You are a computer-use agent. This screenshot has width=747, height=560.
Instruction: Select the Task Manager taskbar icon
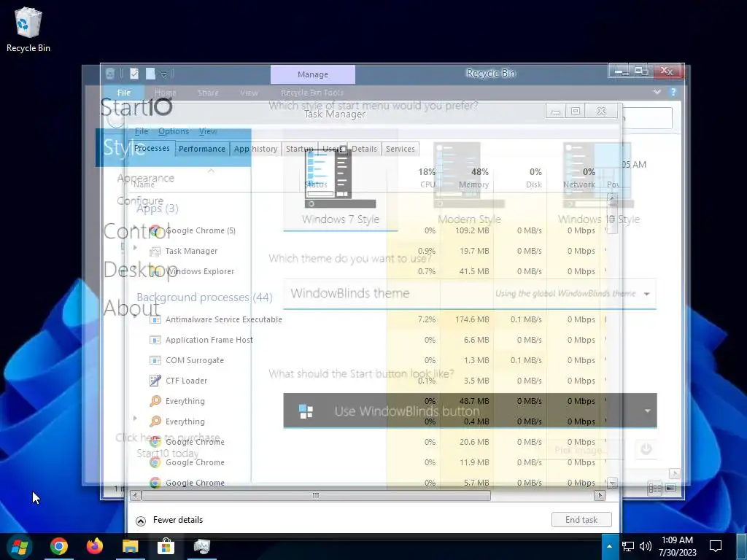[201, 546]
